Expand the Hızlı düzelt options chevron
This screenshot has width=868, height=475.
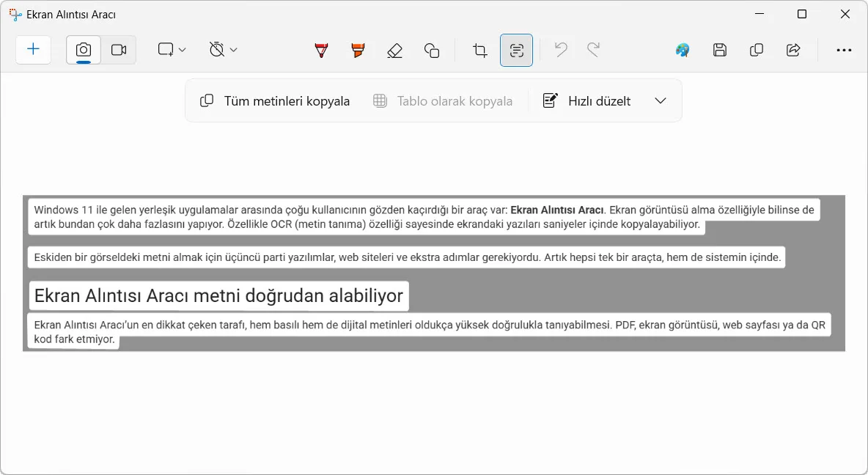coord(661,100)
